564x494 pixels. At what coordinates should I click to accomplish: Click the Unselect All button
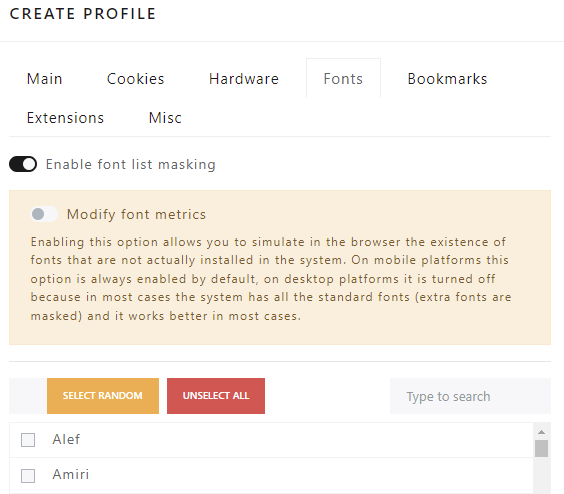216,395
